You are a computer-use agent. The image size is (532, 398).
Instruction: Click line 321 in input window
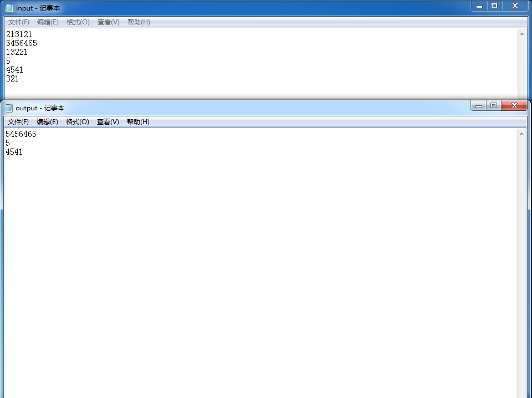(x=12, y=78)
